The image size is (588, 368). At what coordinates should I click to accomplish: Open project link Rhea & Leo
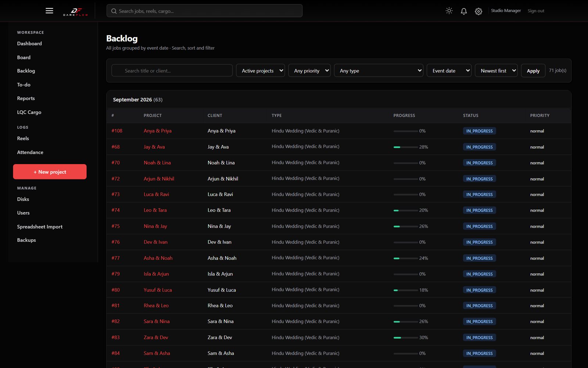[156, 305]
